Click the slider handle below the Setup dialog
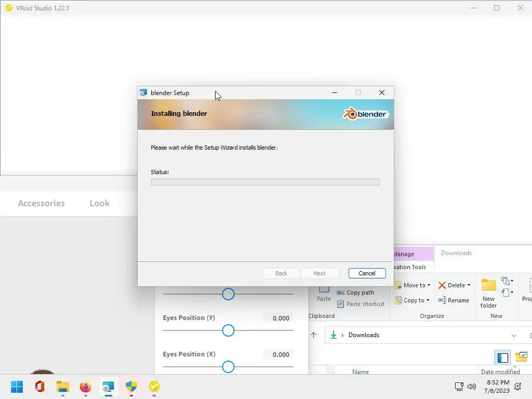The width and height of the screenshot is (532, 399). click(x=229, y=294)
